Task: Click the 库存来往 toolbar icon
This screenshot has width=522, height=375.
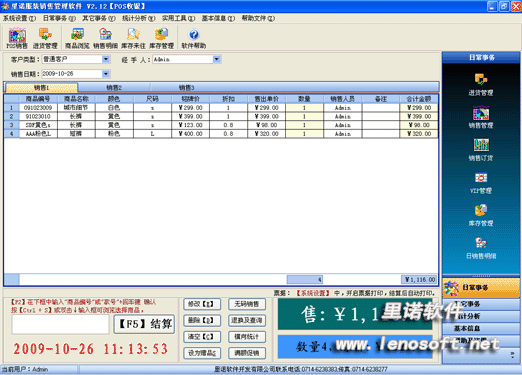Action: (x=133, y=39)
